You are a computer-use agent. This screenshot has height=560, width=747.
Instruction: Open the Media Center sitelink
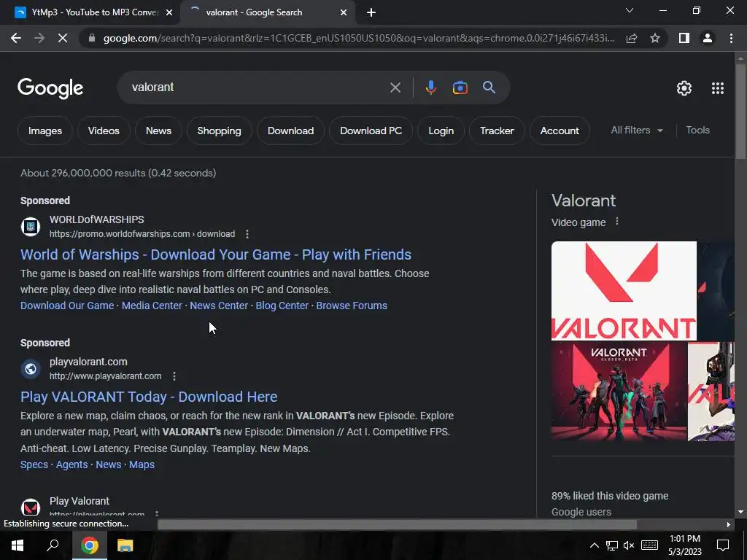coord(152,306)
